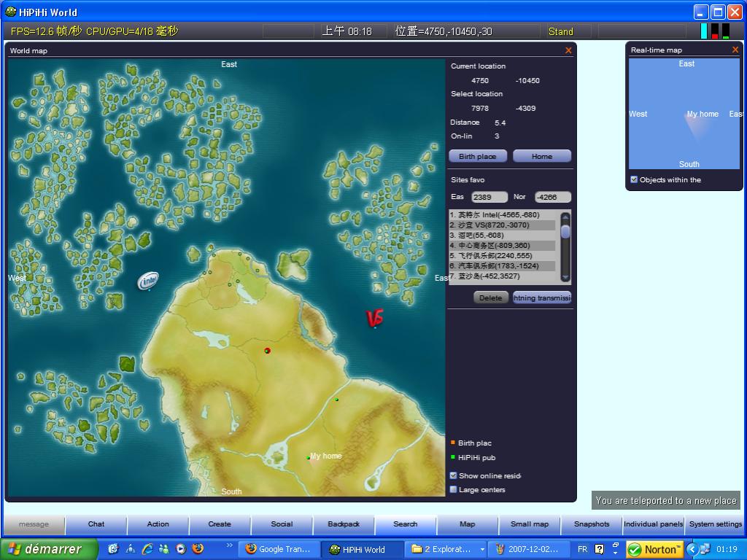Expand quick launch overflow chevron
The image size is (747, 560).
click(x=229, y=545)
